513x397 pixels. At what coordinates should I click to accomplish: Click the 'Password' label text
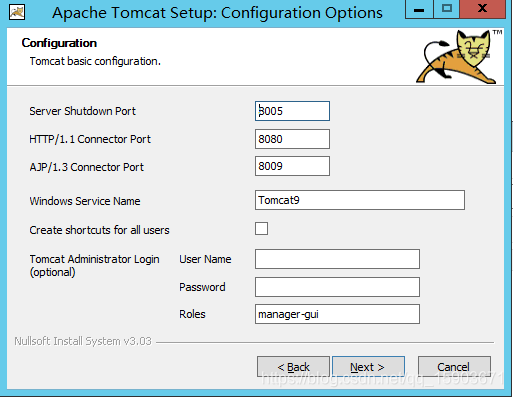point(202,287)
